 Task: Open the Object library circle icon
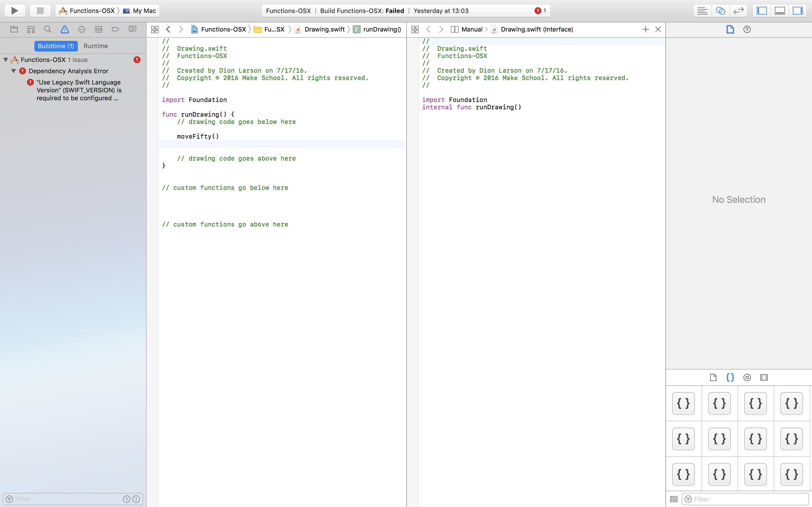[747, 377]
